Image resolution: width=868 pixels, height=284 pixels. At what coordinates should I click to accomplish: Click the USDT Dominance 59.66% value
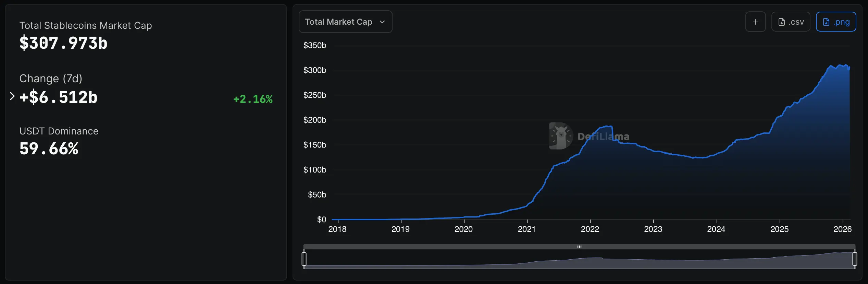pyautogui.click(x=49, y=148)
